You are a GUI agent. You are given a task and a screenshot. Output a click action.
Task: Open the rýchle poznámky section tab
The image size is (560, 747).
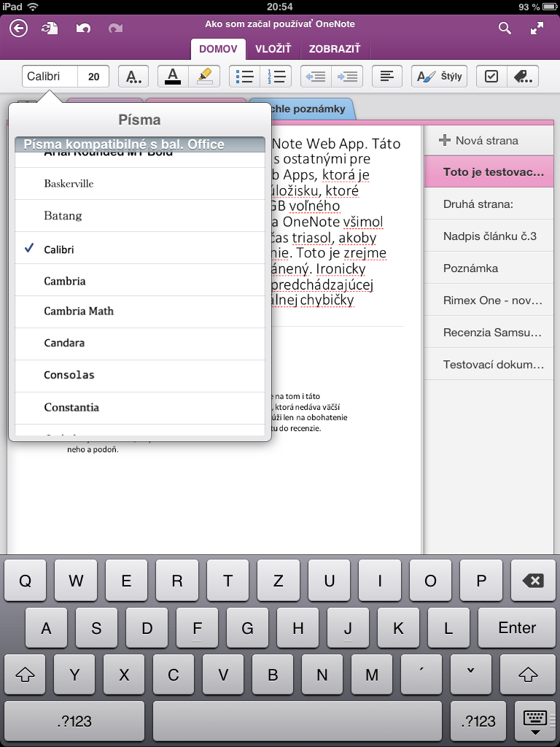point(312,109)
